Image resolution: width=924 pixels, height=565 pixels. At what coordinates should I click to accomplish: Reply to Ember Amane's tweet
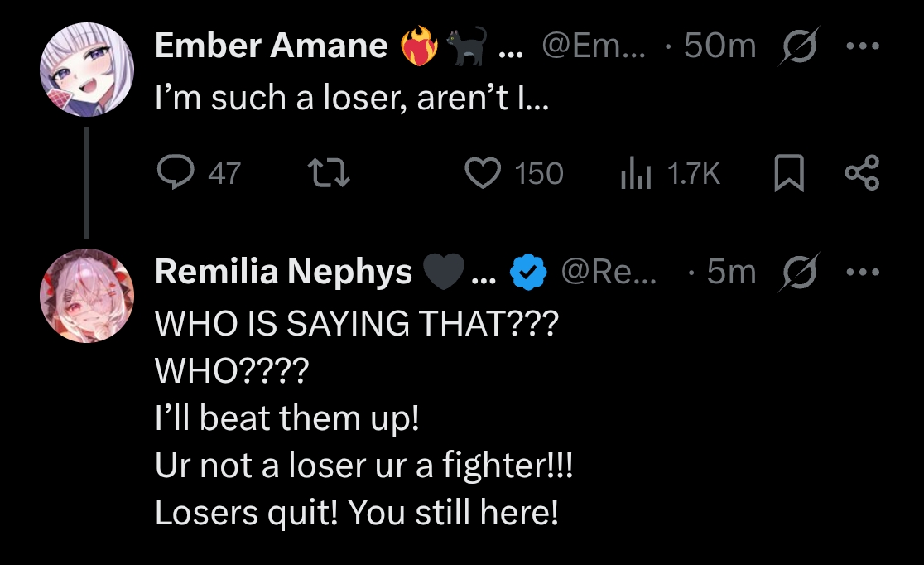pos(175,173)
